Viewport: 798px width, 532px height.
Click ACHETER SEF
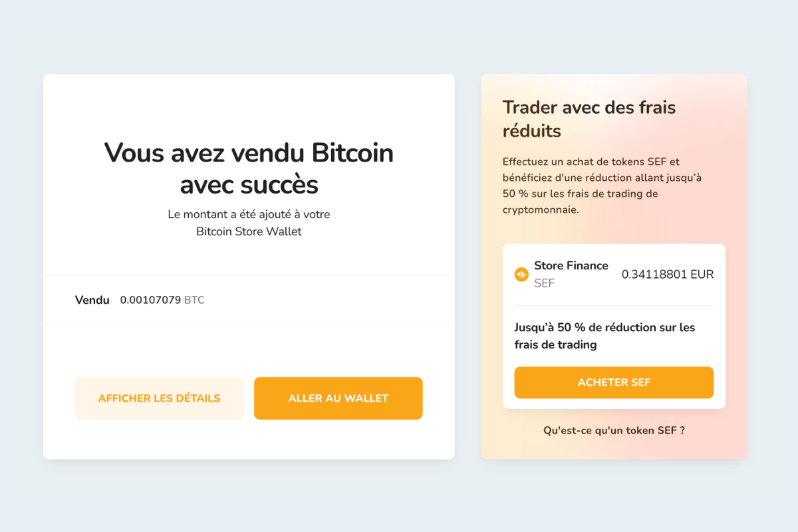point(613,382)
